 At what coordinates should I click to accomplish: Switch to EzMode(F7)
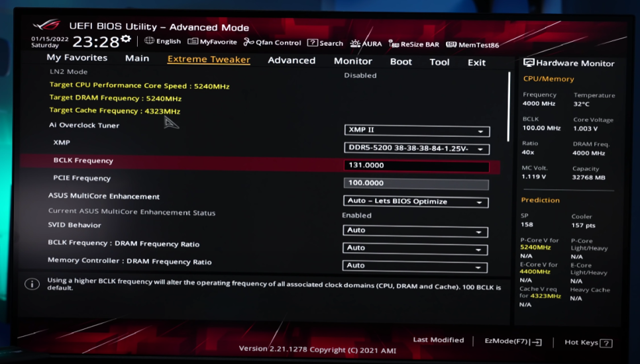[x=513, y=341]
